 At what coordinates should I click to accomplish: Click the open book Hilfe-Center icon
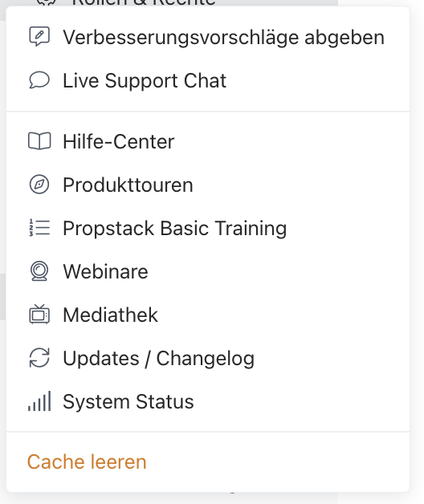[39, 141]
